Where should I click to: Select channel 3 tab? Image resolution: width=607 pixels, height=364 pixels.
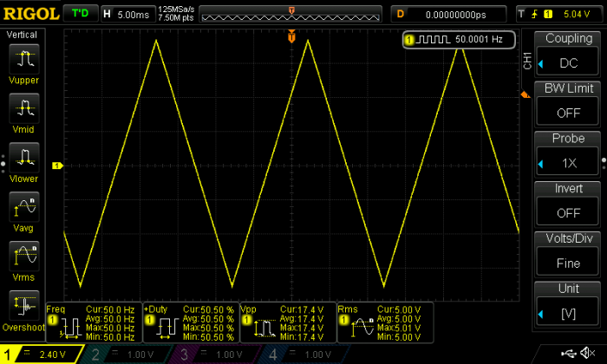pos(218,354)
